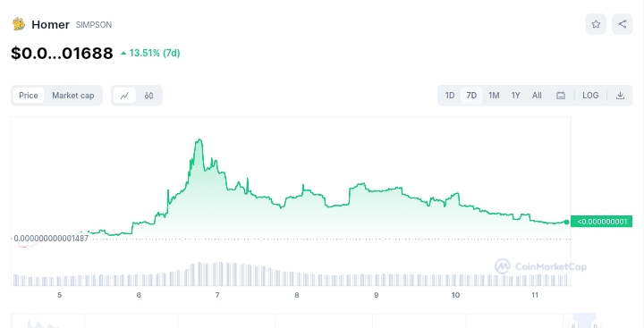644x328 pixels.
Task: Select the Market cap view toggle
Action: (73, 96)
